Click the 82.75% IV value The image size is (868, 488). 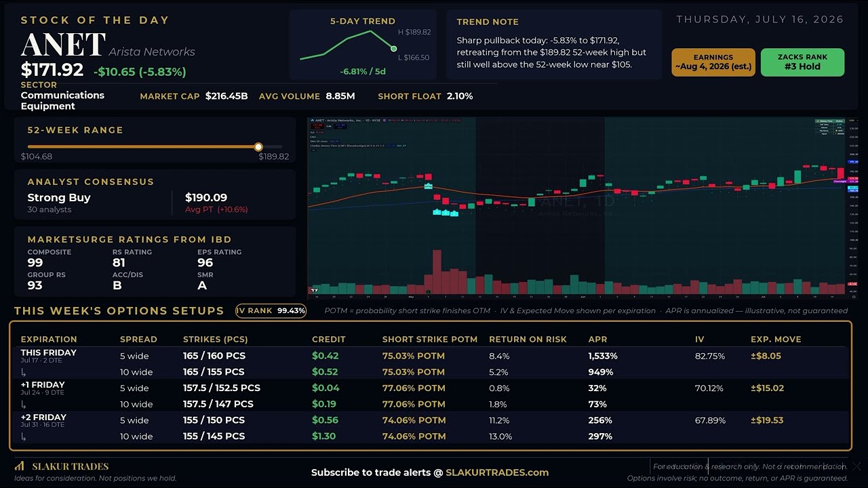710,356
